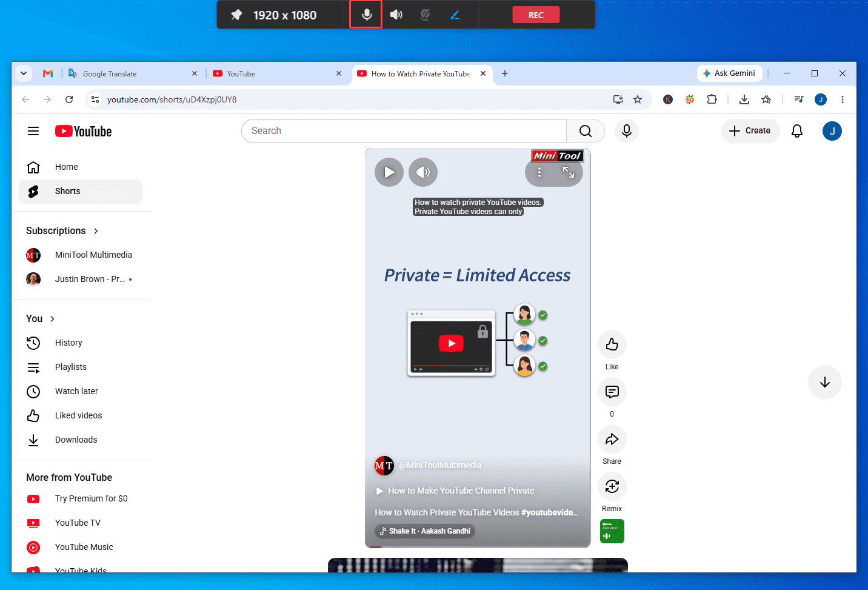Click the magnifier search button
This screenshot has width=868, height=590.
tap(586, 131)
